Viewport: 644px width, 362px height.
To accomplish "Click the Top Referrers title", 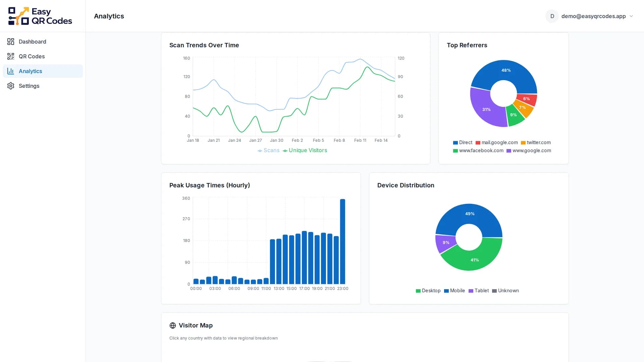I will (x=467, y=45).
